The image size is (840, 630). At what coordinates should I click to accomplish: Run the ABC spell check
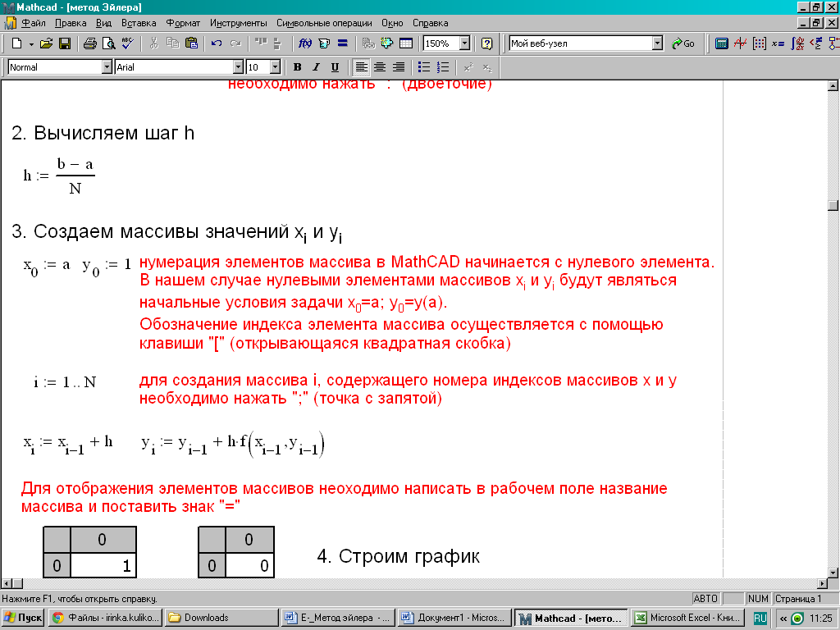[127, 43]
